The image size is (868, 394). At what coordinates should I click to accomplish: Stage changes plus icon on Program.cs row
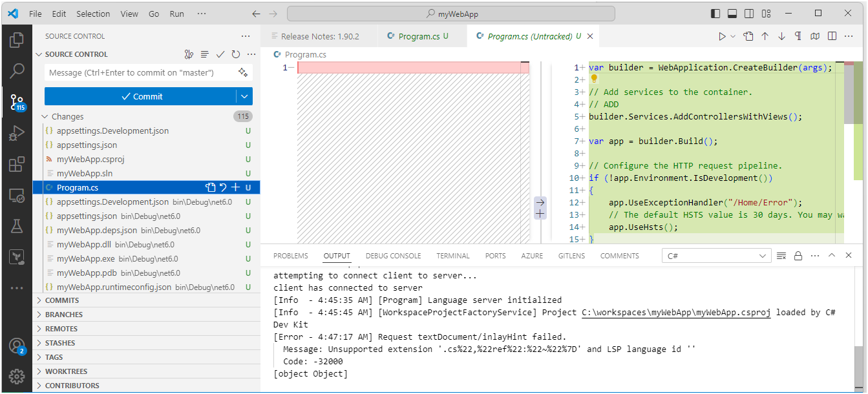coord(235,187)
